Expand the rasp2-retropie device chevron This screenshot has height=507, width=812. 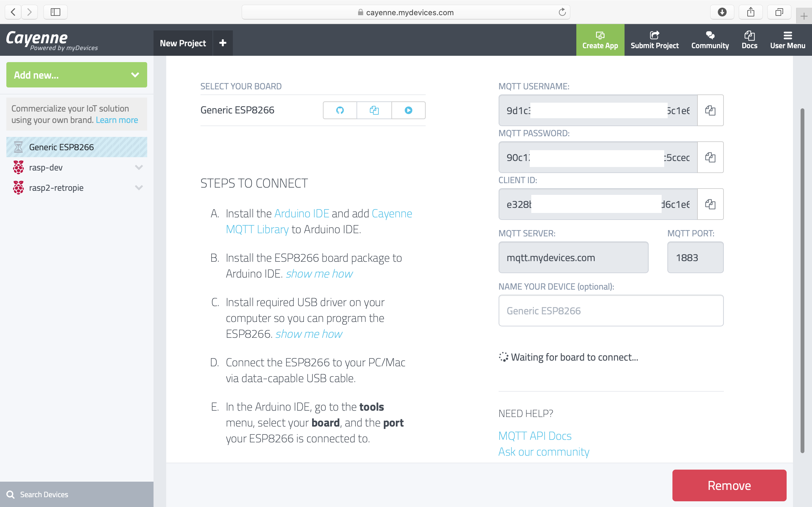click(x=139, y=188)
